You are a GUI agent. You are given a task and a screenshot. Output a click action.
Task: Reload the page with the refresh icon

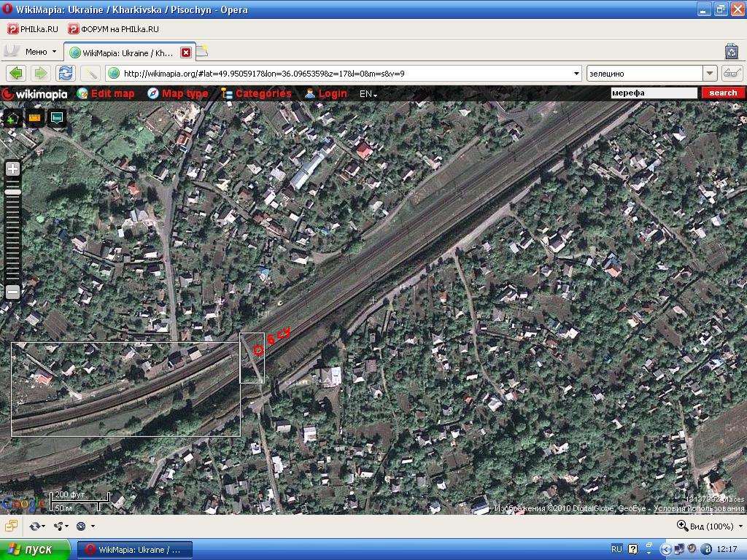point(66,73)
